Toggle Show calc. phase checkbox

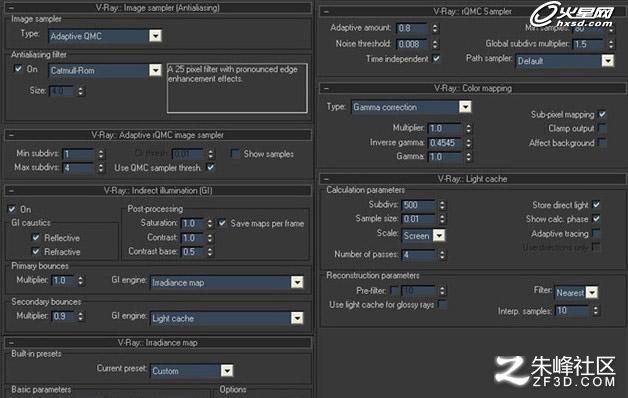596,219
